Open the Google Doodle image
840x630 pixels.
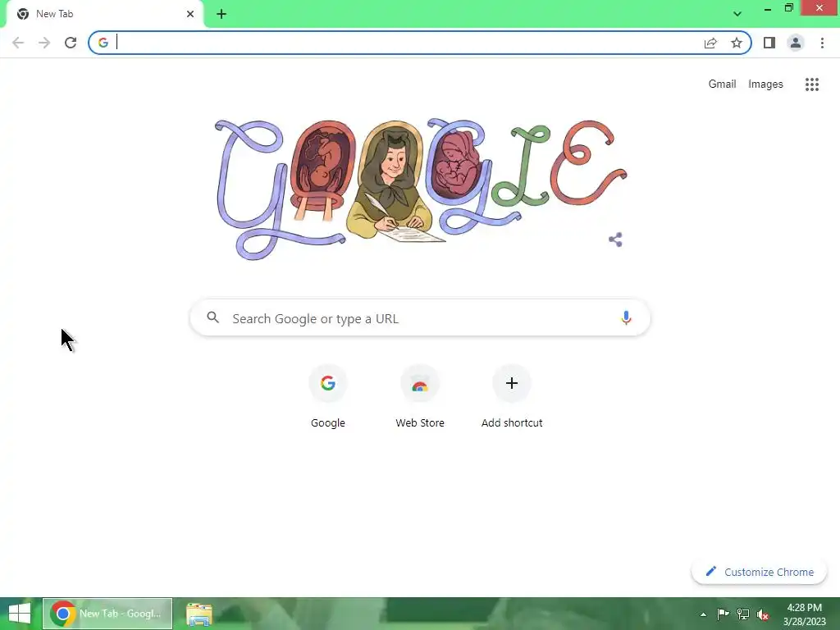pos(421,189)
